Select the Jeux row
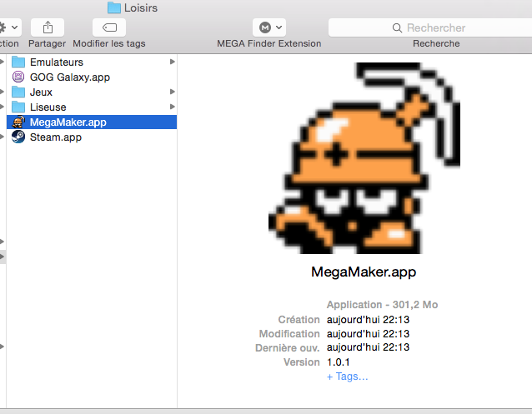Image resolution: width=532 pixels, height=414 pixels. [92, 92]
